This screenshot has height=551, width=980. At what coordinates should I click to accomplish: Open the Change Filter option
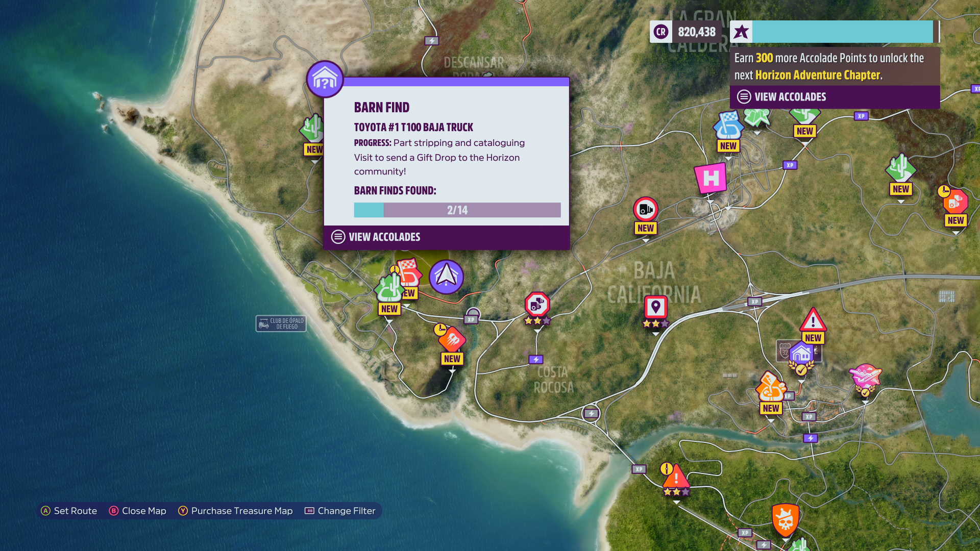pyautogui.click(x=340, y=511)
